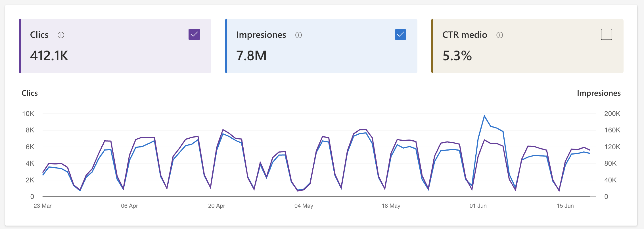Click the 8K left axis label

pos(30,130)
